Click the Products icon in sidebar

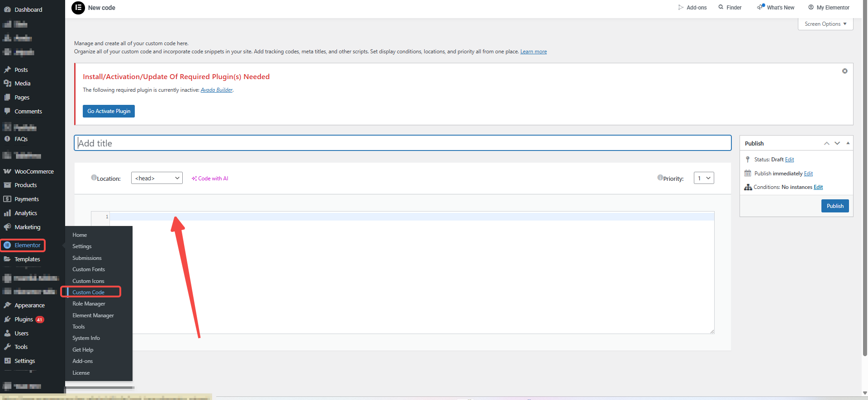click(7, 185)
